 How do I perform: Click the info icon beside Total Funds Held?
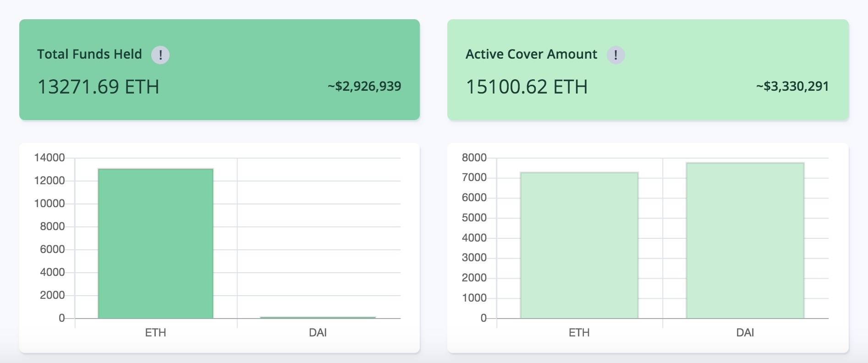tap(160, 55)
